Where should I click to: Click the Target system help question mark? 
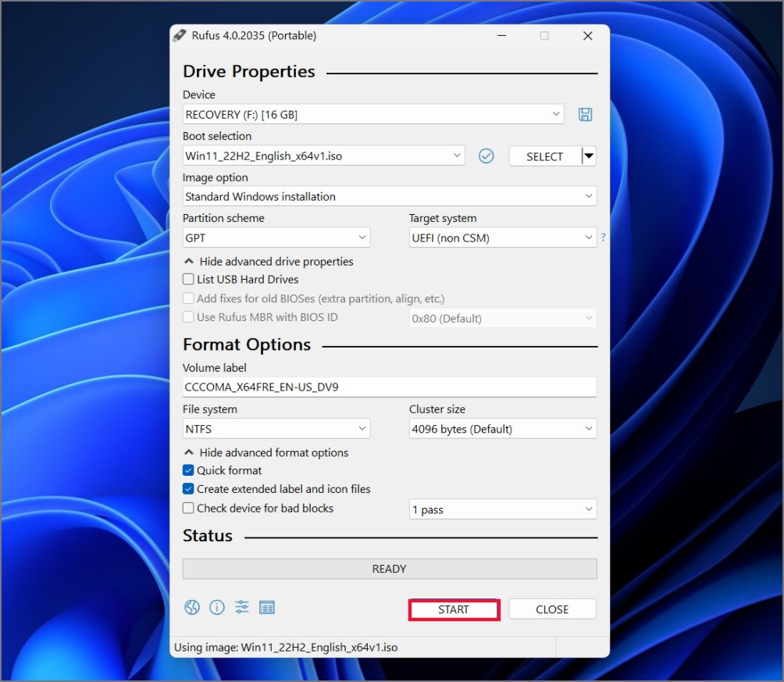(x=603, y=237)
